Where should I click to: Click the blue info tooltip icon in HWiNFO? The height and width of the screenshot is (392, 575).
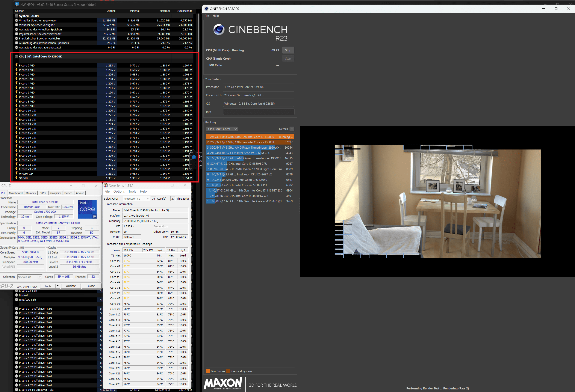194,157
